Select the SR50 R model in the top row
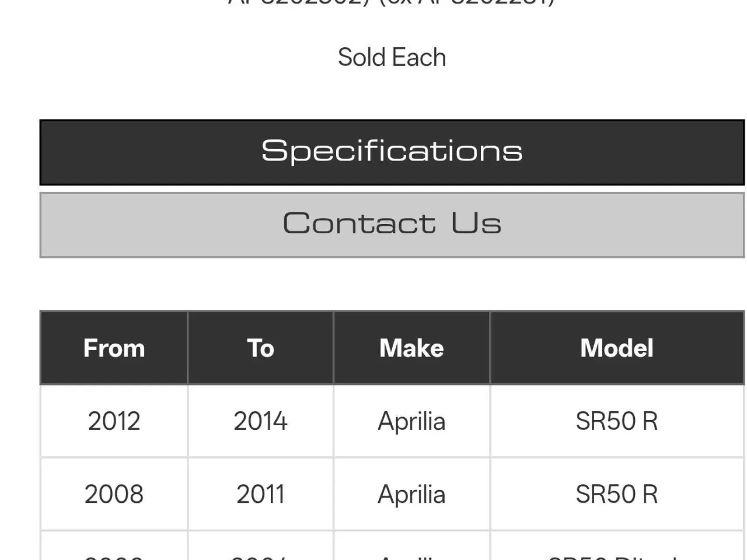The image size is (747, 560). [616, 421]
